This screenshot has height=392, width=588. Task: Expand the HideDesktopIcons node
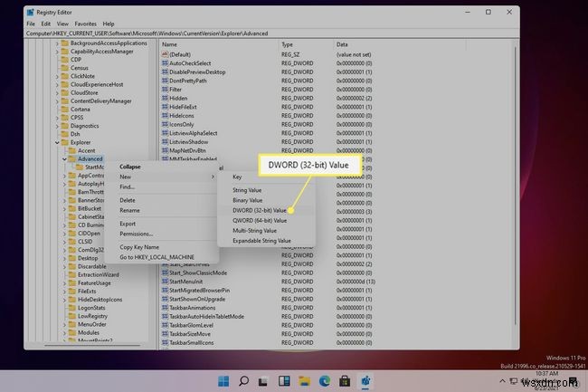64,300
